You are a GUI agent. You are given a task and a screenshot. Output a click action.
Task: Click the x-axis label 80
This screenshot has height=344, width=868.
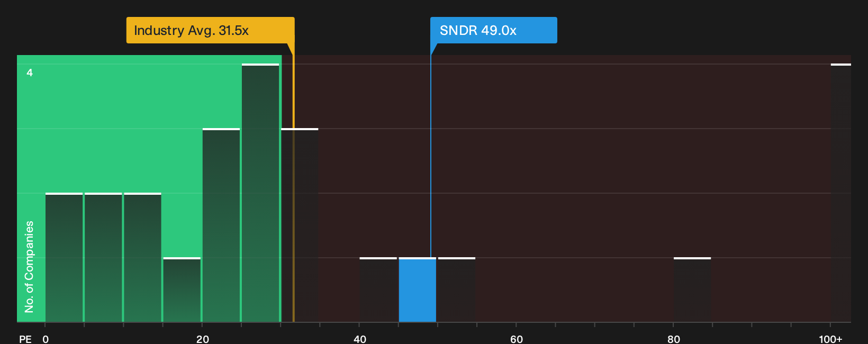(x=674, y=339)
